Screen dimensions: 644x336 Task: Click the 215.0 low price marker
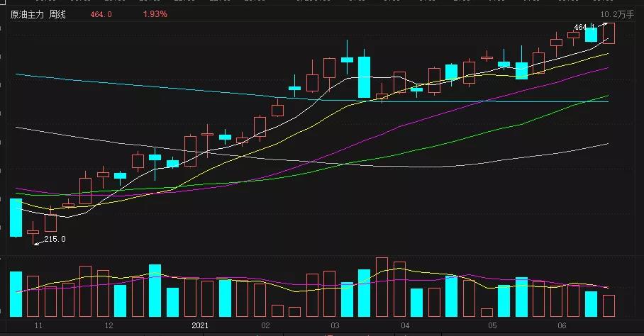[x=55, y=239]
